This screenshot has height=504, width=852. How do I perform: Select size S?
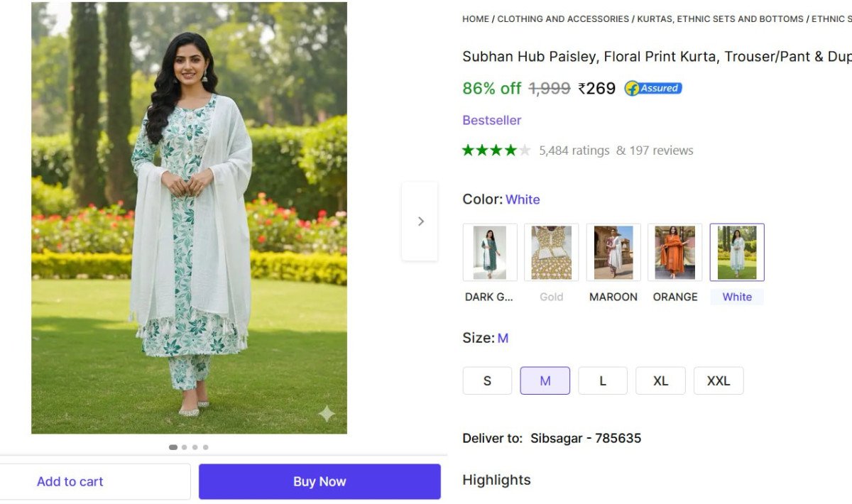[487, 381]
